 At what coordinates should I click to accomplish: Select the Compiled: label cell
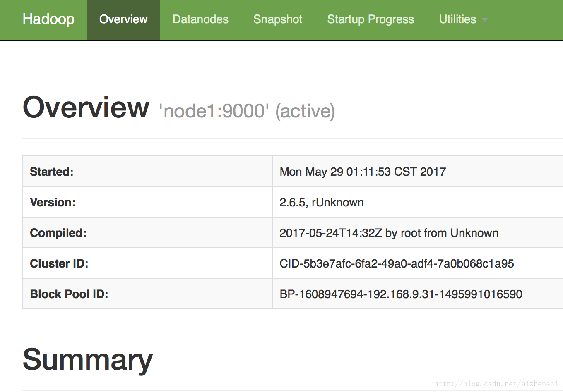(x=148, y=233)
